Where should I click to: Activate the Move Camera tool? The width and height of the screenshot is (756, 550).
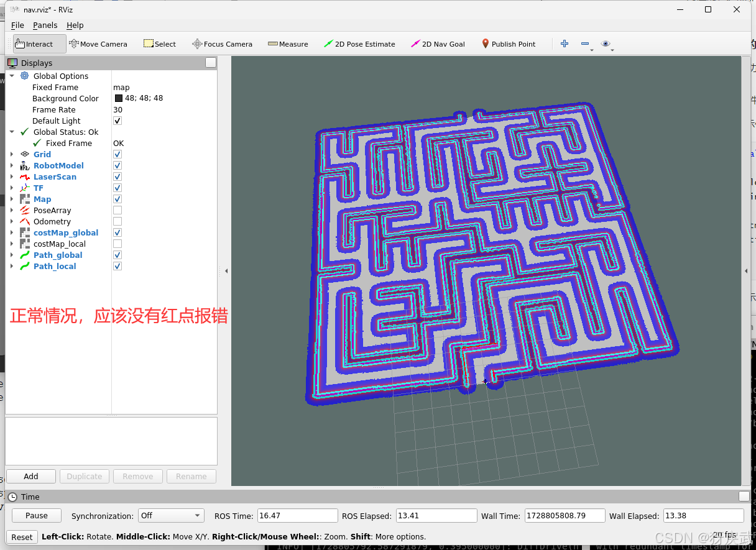click(x=98, y=44)
